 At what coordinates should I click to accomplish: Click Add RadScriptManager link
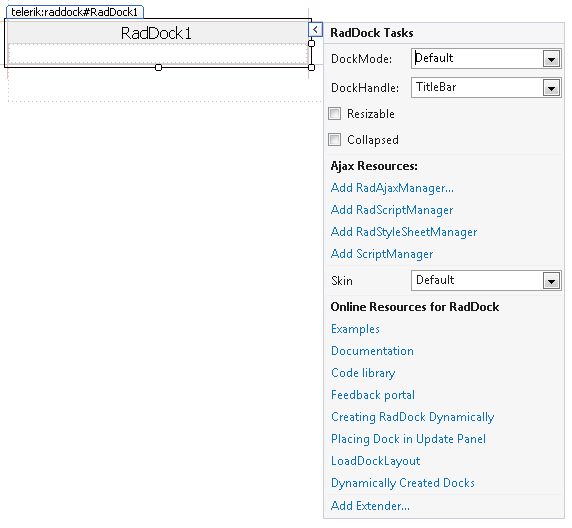392,210
